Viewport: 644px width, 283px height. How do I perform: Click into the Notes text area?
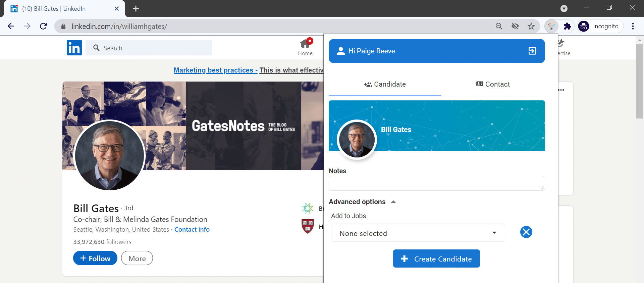(x=437, y=183)
